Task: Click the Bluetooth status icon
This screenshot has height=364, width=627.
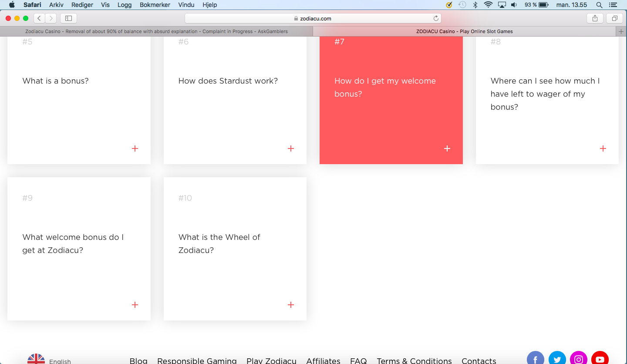Action: pyautogui.click(x=475, y=5)
